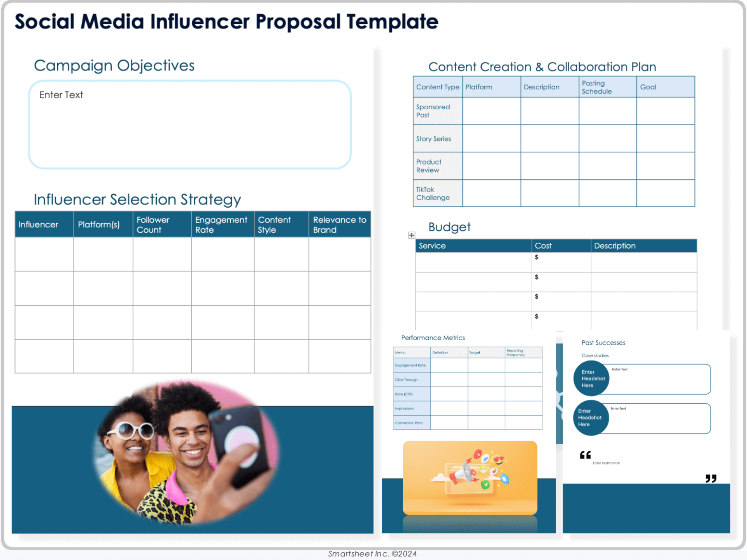This screenshot has width=747, height=560.
Task: Click the Rate (CTR) metric row label
Action: coord(412,394)
